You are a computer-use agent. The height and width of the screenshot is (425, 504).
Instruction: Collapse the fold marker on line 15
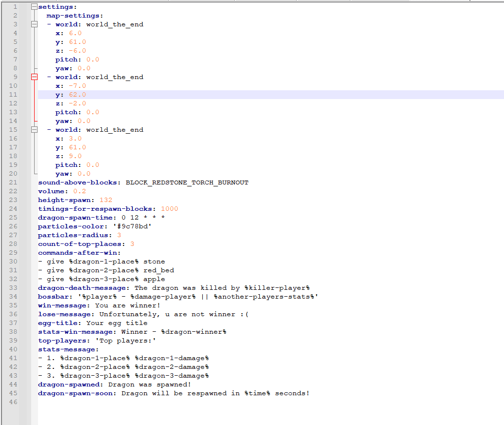pyautogui.click(x=34, y=130)
